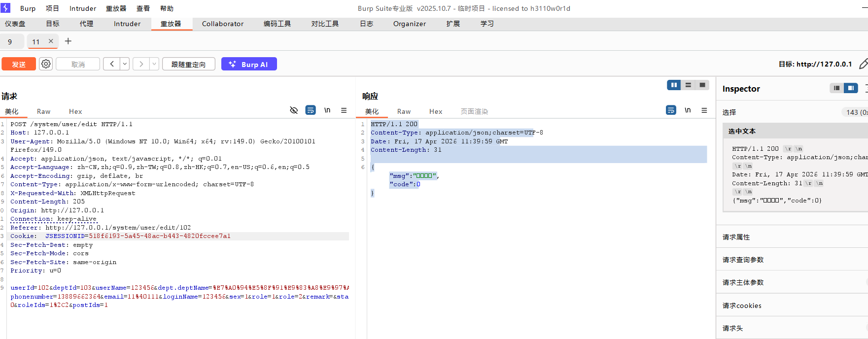Go back to previous request arrow

pos(112,64)
